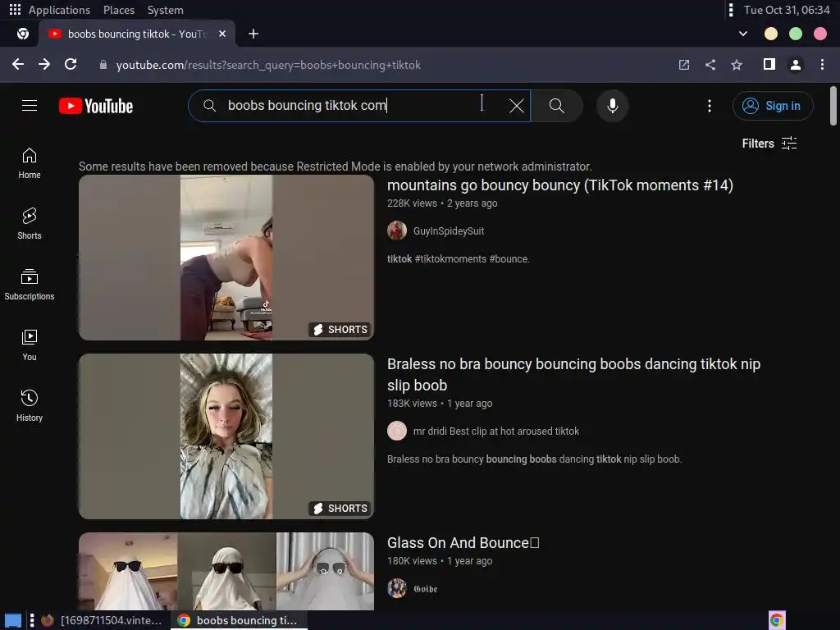Image resolution: width=840 pixels, height=630 pixels.
Task: Open the Glass On And Bounce video title
Action: [x=463, y=543]
